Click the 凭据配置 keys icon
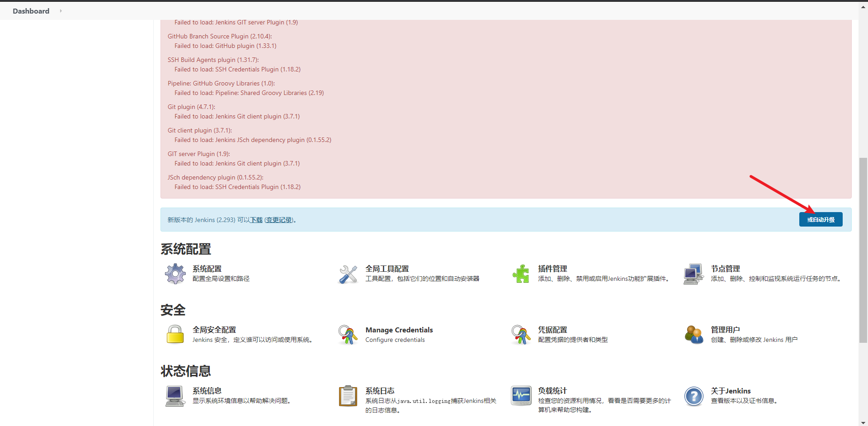 point(521,335)
